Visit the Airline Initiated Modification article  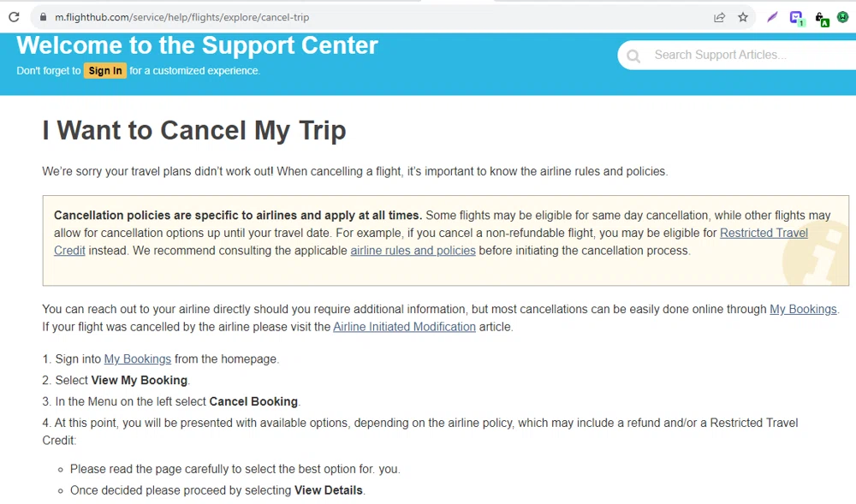[404, 326]
